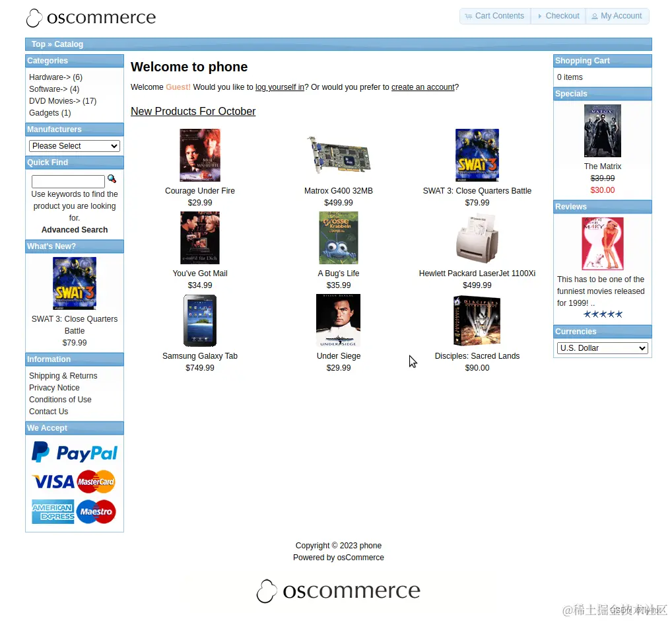Image resolution: width=672 pixels, height=621 pixels.
Task: Click the SWAT 3 image in New Products
Action: (x=477, y=155)
